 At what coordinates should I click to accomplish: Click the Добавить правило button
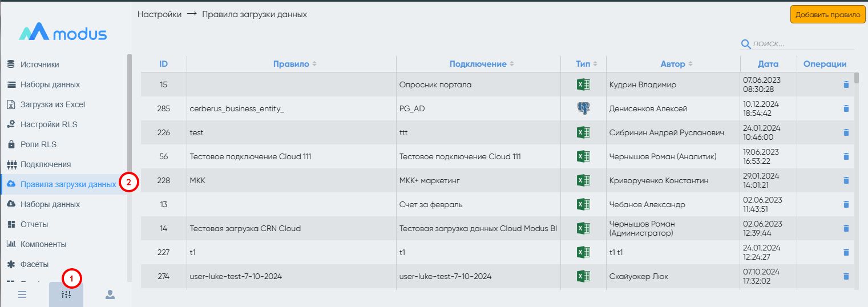click(x=827, y=15)
